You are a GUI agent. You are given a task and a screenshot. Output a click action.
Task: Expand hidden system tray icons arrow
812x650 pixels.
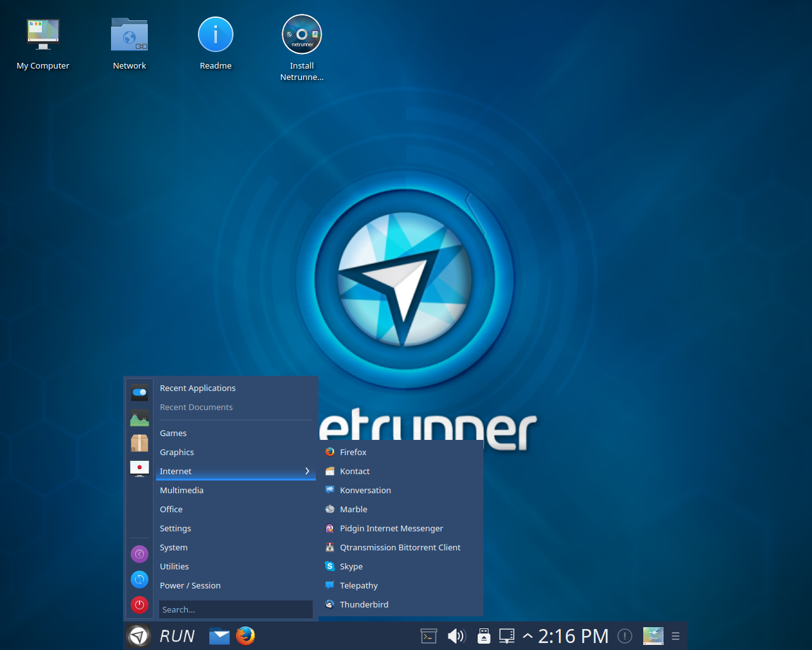click(528, 636)
